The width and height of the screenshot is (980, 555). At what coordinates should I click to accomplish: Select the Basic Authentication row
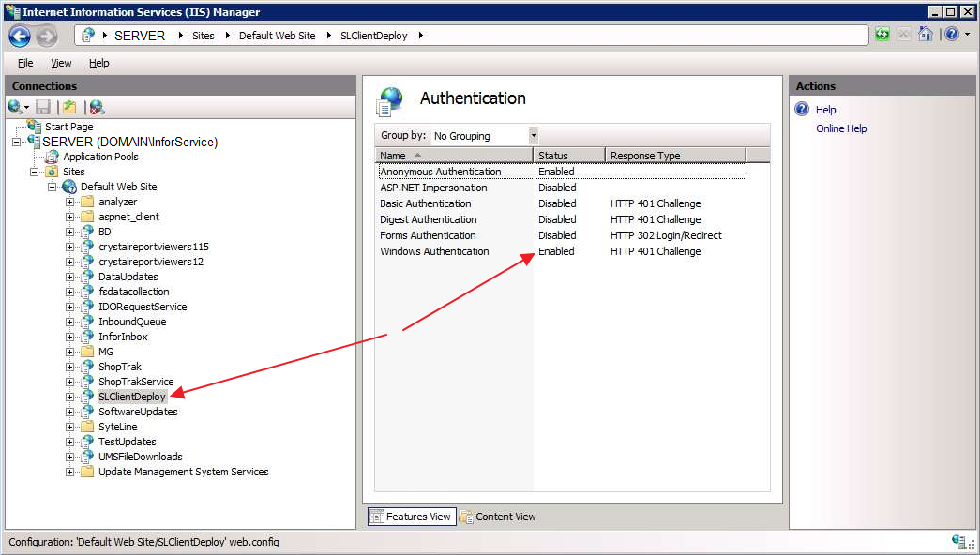coord(562,203)
